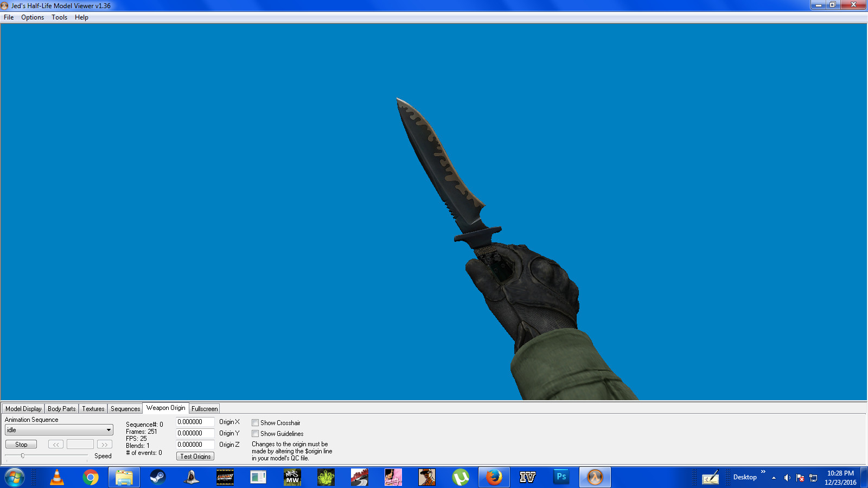Launch Steam from the taskbar
The width and height of the screenshot is (868, 488).
coord(158,478)
